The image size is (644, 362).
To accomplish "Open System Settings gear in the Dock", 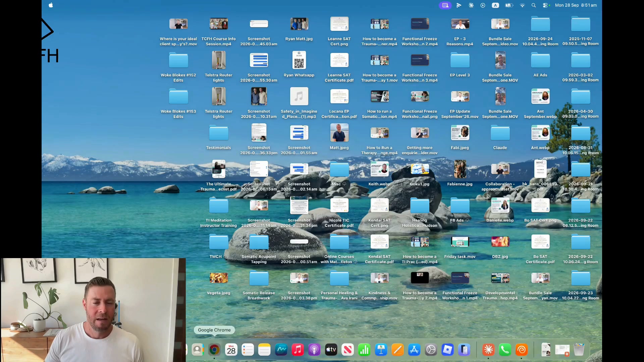I will 431,350.
